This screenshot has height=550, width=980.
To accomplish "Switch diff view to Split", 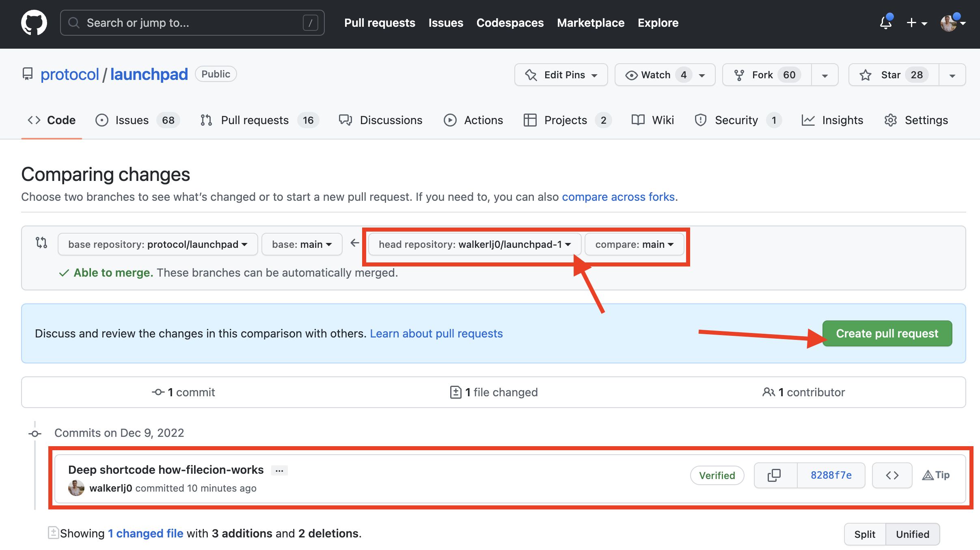I will (865, 534).
